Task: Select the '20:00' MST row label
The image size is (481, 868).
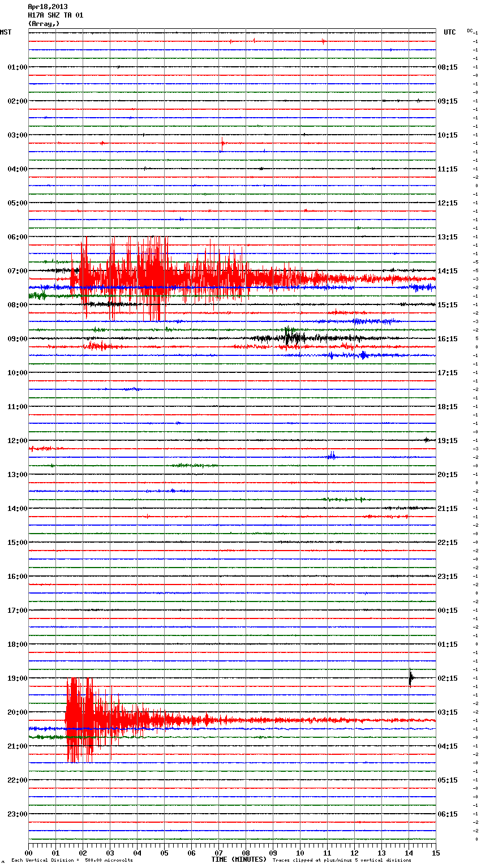Action: tap(18, 712)
